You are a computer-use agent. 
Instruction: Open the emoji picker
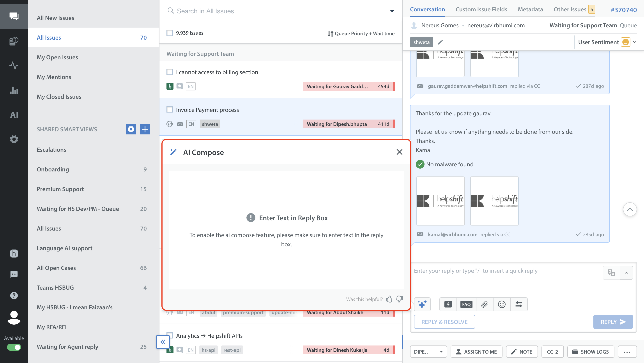coord(501,304)
